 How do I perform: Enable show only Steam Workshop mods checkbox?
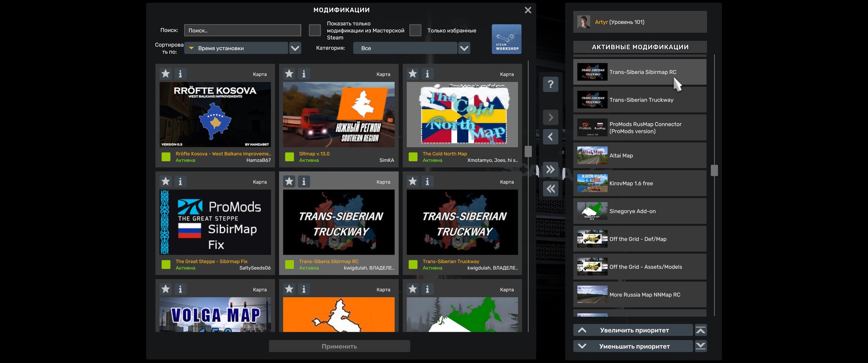coord(315,30)
